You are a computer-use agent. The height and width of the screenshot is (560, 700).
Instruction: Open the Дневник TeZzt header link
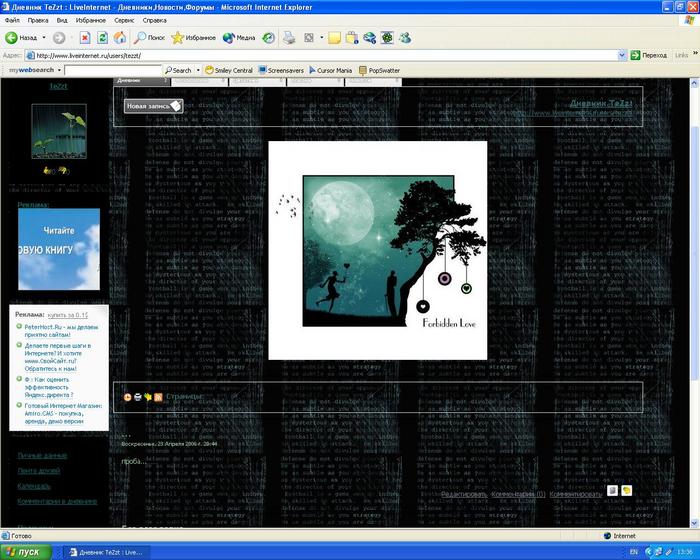[x=601, y=103]
